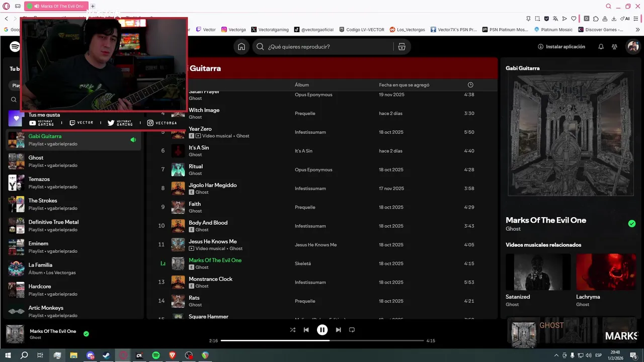Open the La Familia album
The height and width of the screenshot is (362, 644).
(73, 268)
